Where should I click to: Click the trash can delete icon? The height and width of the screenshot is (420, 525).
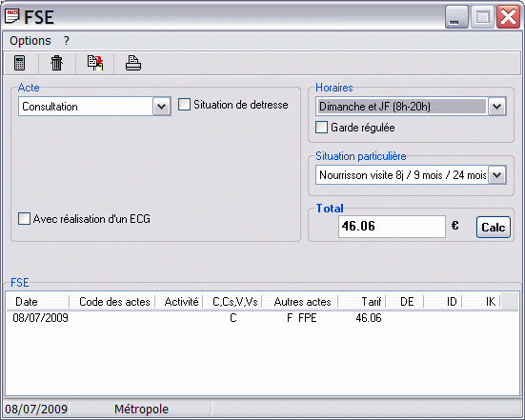(x=56, y=63)
